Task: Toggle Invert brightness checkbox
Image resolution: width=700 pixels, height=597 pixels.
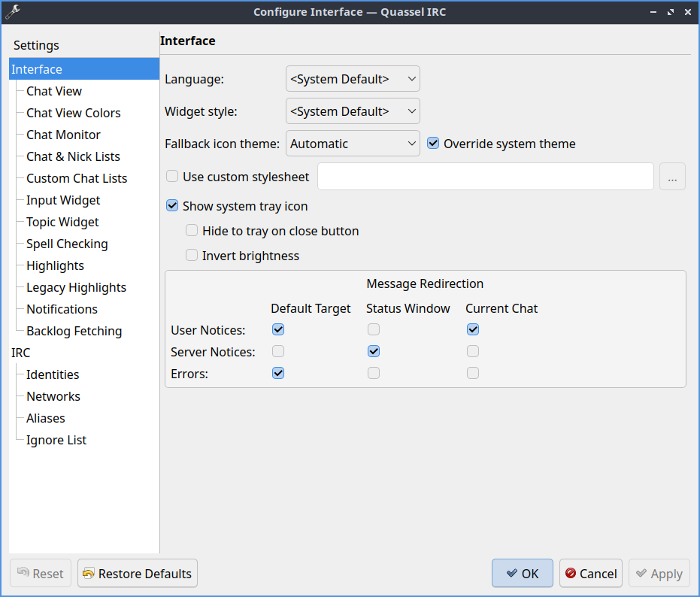Action: 192,256
